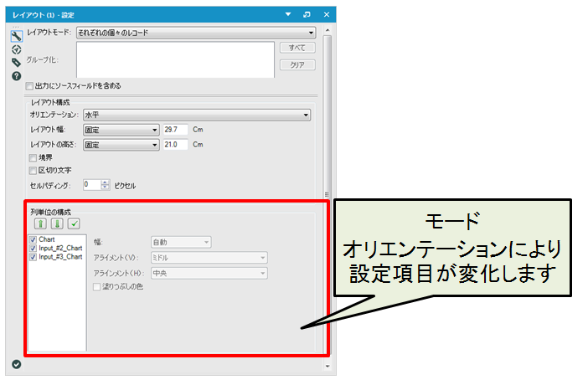Screen dimensions: 588x385
Task: Open the レイアウトモード dropdown
Action: 194,32
